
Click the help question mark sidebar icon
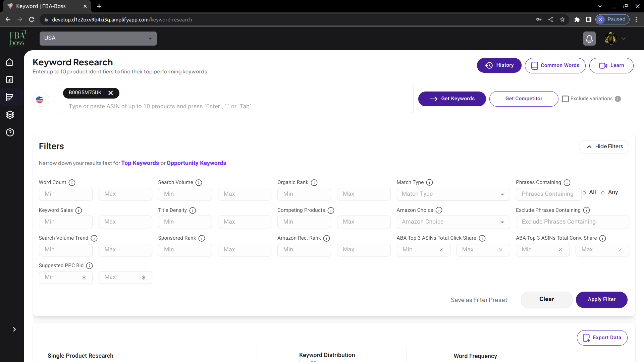click(x=10, y=132)
